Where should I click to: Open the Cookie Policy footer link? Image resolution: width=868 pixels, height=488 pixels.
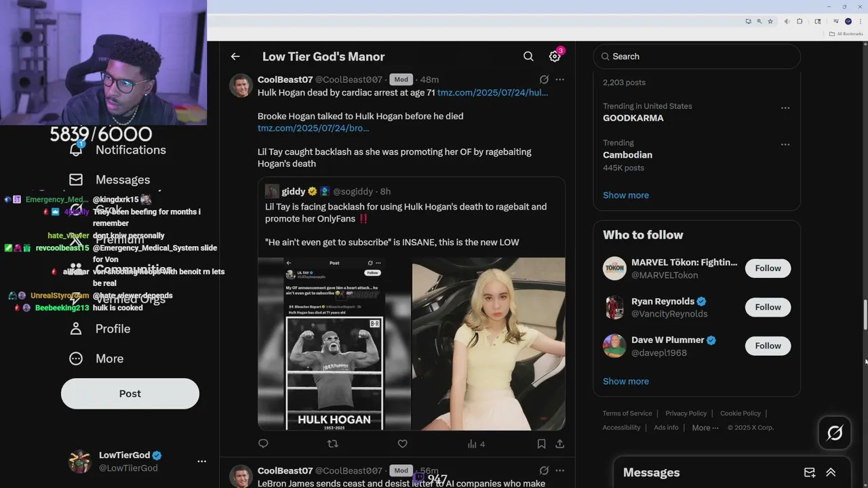click(x=741, y=413)
